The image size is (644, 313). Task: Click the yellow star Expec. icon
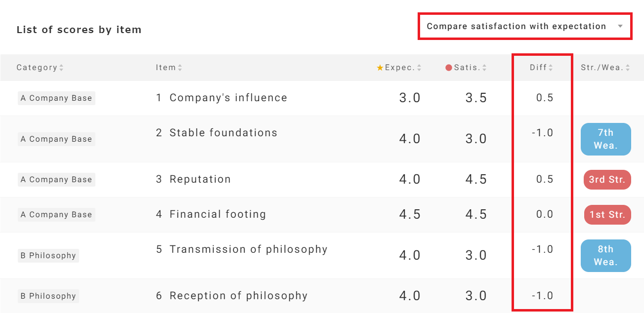380,68
